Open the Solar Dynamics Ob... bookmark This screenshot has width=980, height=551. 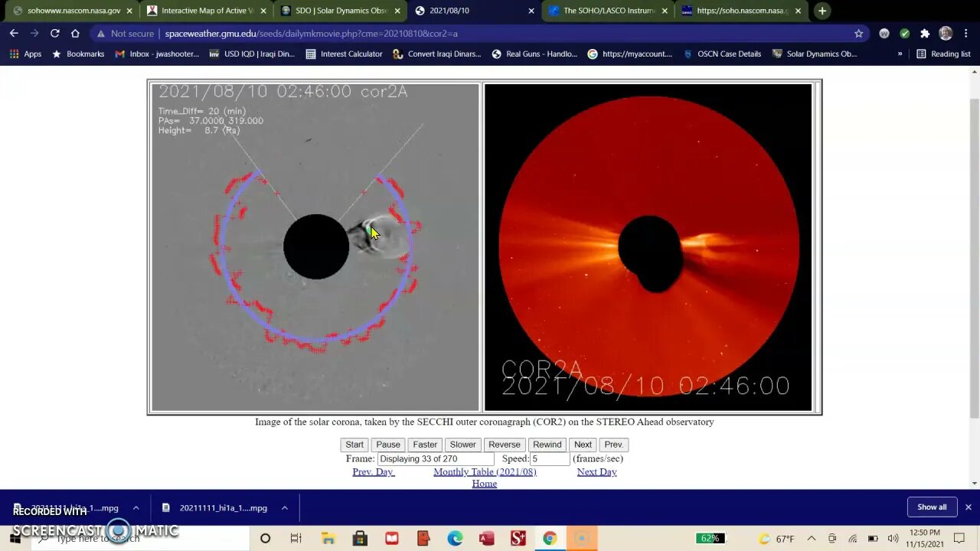click(x=814, y=54)
